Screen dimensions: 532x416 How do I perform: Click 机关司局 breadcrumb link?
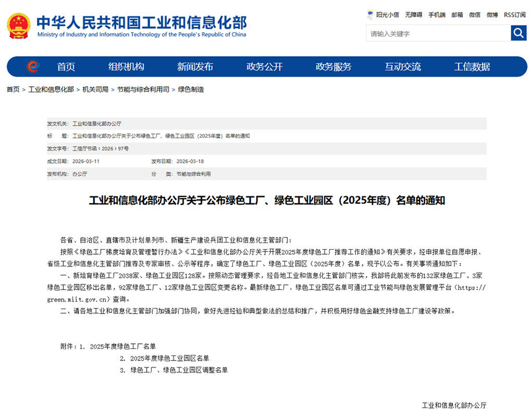point(95,90)
